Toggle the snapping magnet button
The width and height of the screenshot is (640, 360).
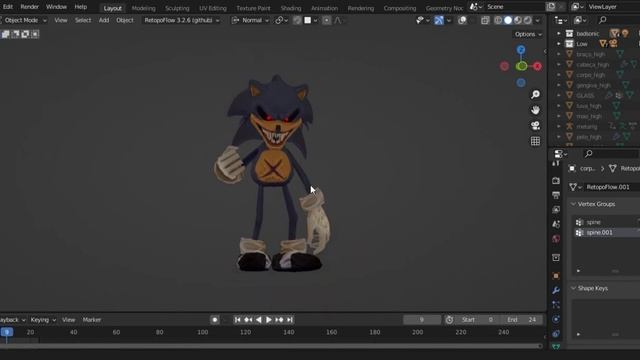coord(297,20)
